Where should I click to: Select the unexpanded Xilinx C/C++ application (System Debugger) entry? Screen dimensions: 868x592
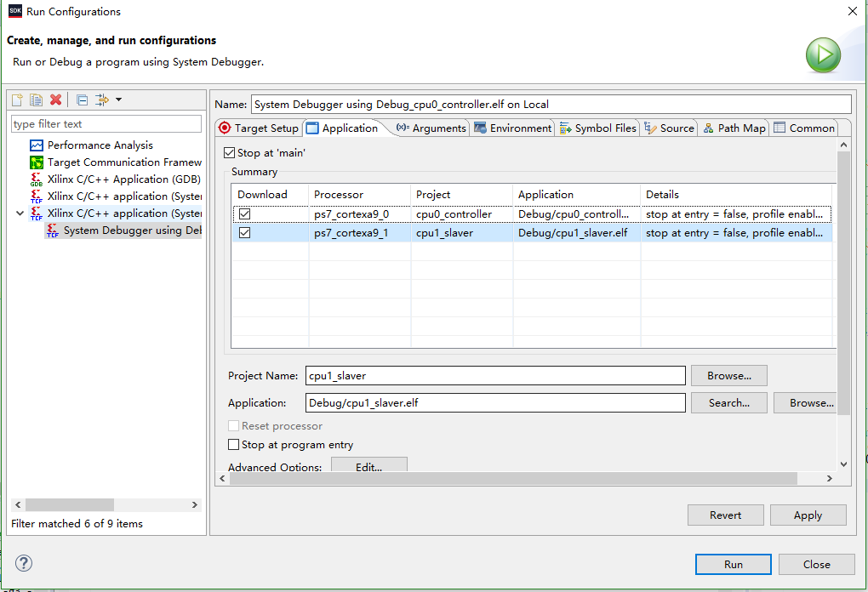click(x=116, y=196)
